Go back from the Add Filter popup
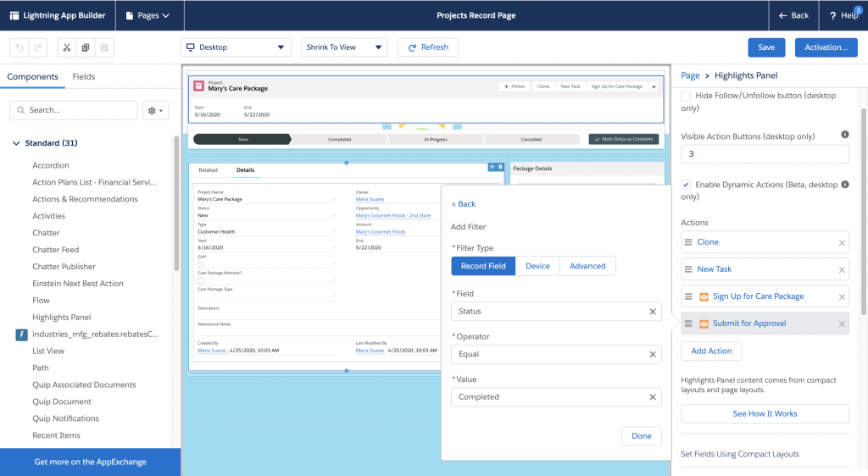Image resolution: width=868 pixels, height=476 pixels. [464, 204]
